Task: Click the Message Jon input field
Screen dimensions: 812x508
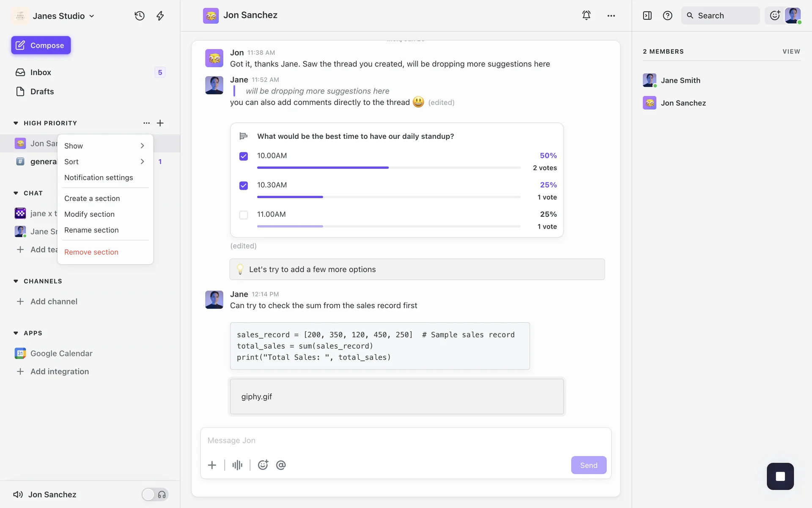Action: [x=405, y=441]
